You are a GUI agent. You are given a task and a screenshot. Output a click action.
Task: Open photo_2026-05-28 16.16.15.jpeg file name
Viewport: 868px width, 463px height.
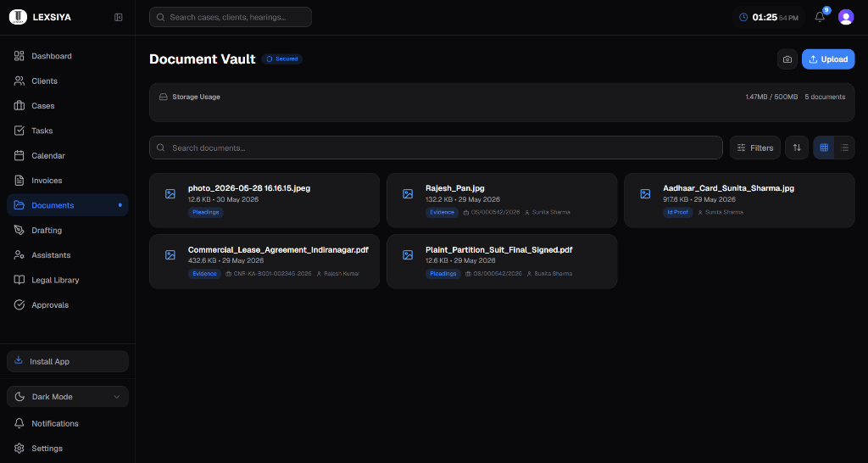pyautogui.click(x=249, y=188)
